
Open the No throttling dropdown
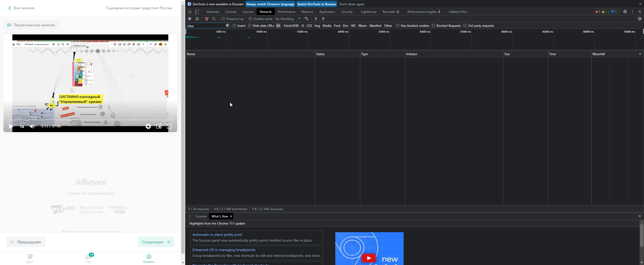pyautogui.click(x=288, y=19)
